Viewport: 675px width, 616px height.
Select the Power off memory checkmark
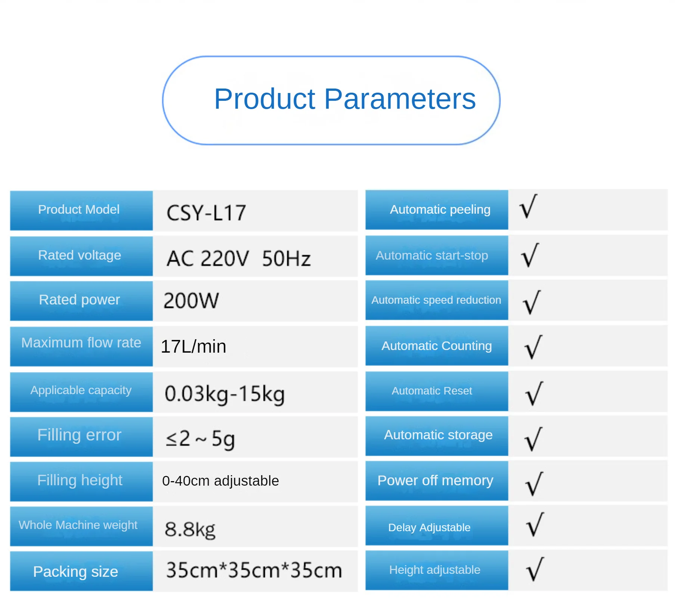[x=534, y=484]
